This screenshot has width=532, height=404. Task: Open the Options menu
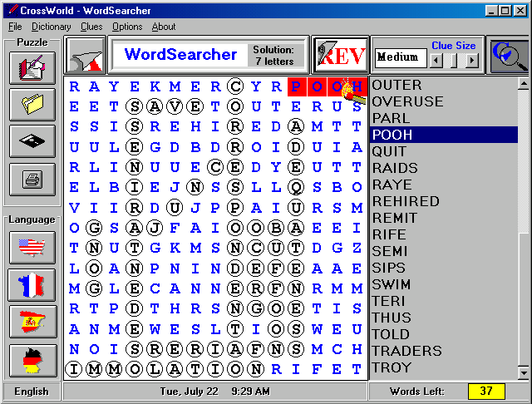127,27
